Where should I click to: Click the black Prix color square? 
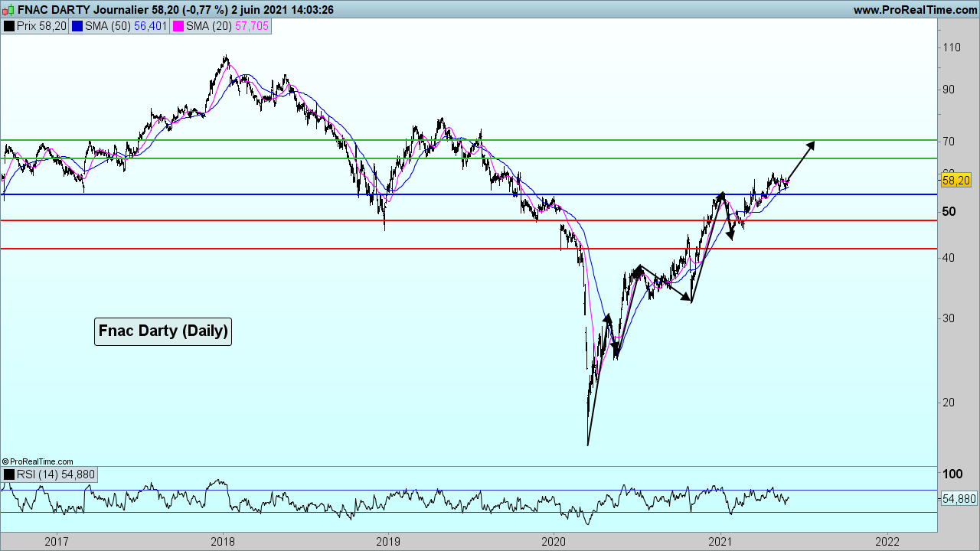(x=9, y=26)
